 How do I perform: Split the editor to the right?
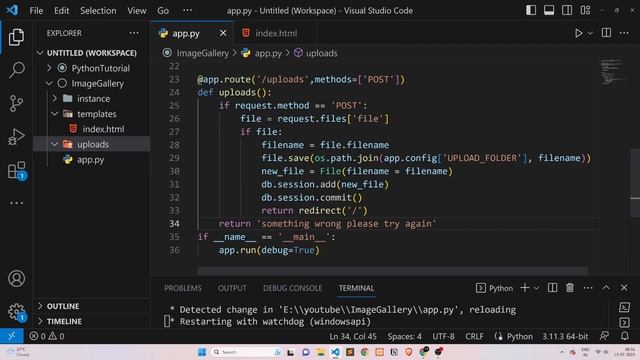click(607, 33)
